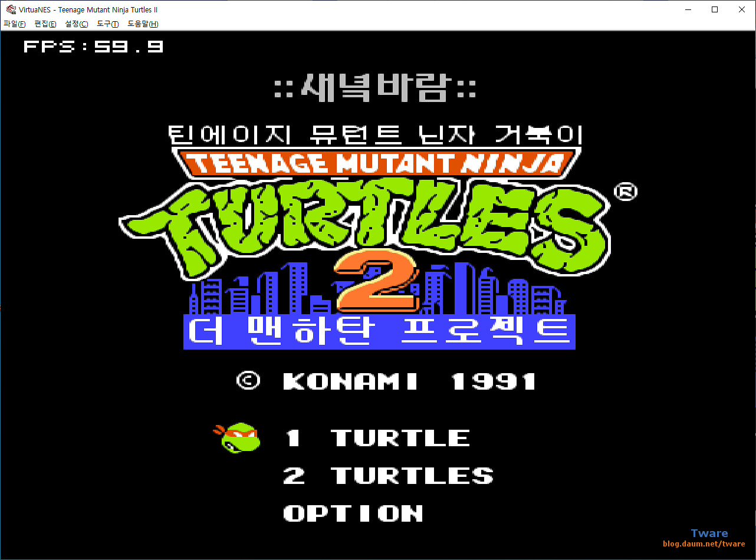
Task: Open the 도움말(H) menu
Action: (143, 24)
